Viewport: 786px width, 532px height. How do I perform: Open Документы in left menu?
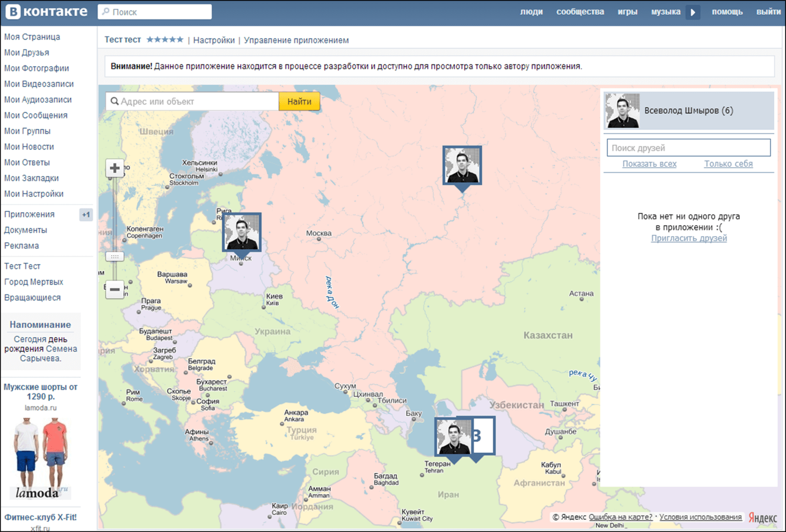(x=25, y=230)
